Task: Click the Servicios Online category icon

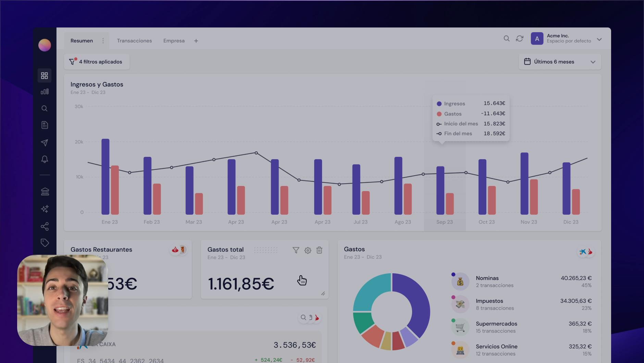Action: [460, 350]
